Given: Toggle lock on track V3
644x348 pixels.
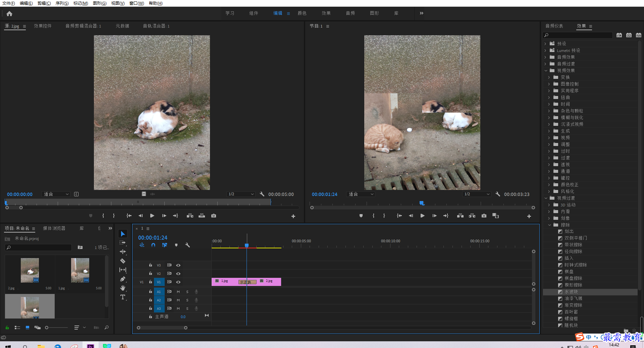Looking at the screenshot, I should (151, 265).
